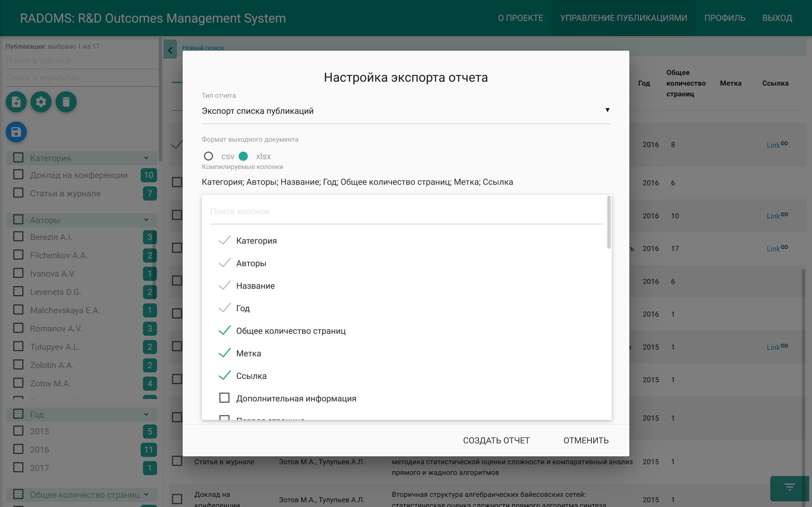Click the Новый поиск link
The height and width of the screenshot is (507, 812).
pyautogui.click(x=203, y=48)
